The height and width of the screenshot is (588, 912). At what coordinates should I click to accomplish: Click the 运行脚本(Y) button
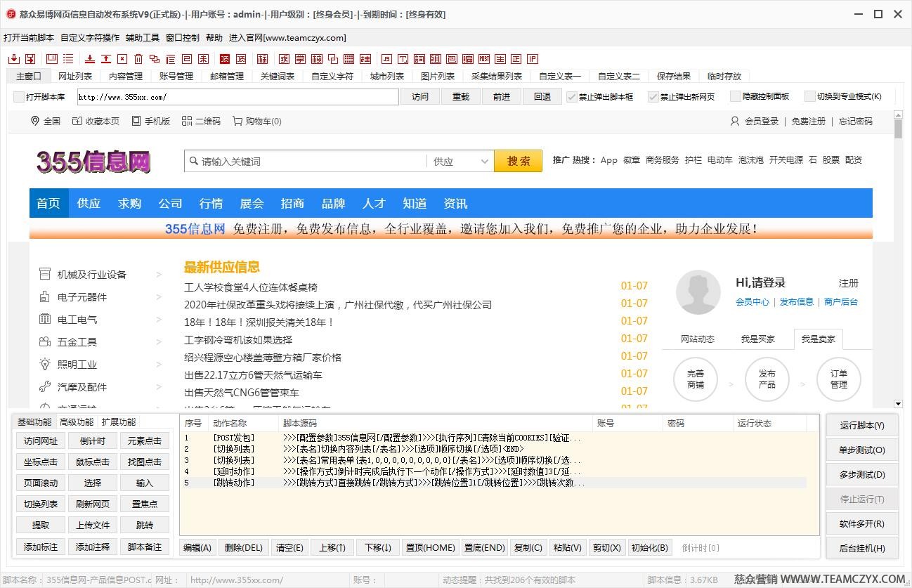(862, 425)
